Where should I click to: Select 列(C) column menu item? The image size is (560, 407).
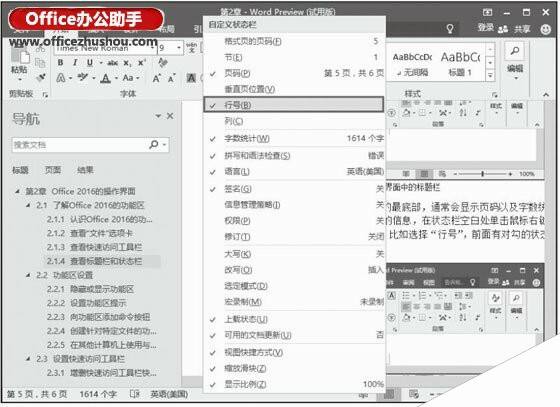295,121
